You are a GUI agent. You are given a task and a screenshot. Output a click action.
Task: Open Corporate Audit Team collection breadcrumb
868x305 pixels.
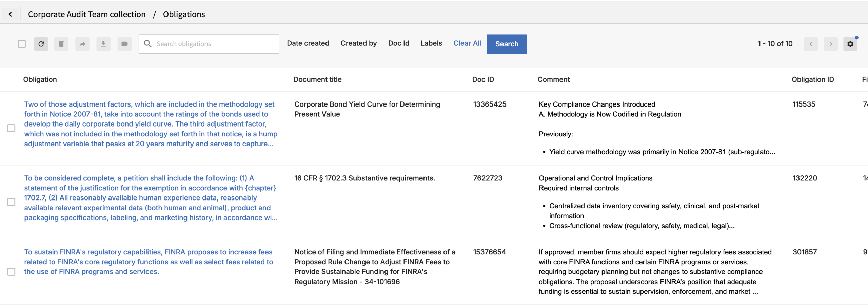[87, 14]
